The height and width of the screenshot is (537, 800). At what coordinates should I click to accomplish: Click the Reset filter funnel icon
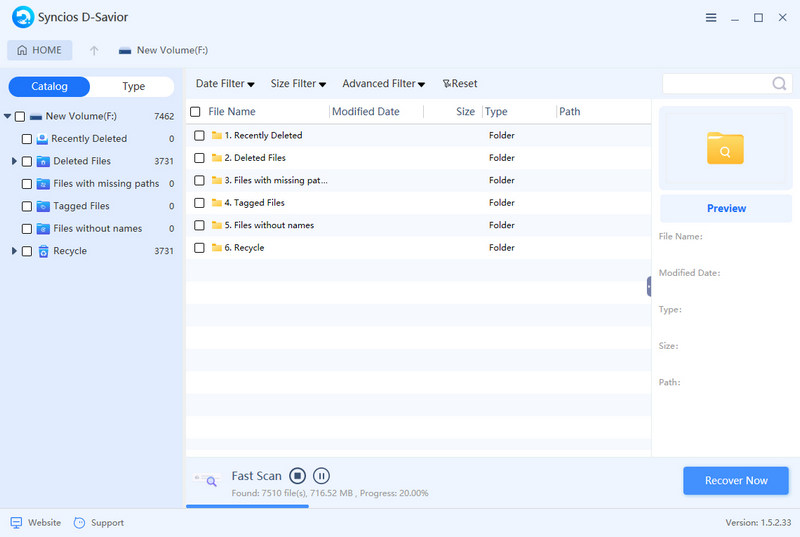click(446, 84)
